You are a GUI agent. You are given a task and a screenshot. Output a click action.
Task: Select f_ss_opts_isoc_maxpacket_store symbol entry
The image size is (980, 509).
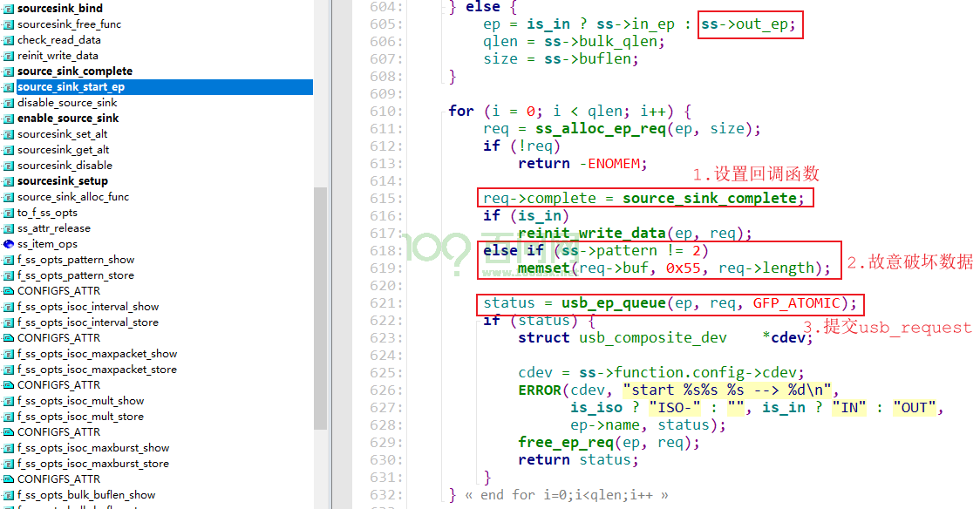click(97, 370)
